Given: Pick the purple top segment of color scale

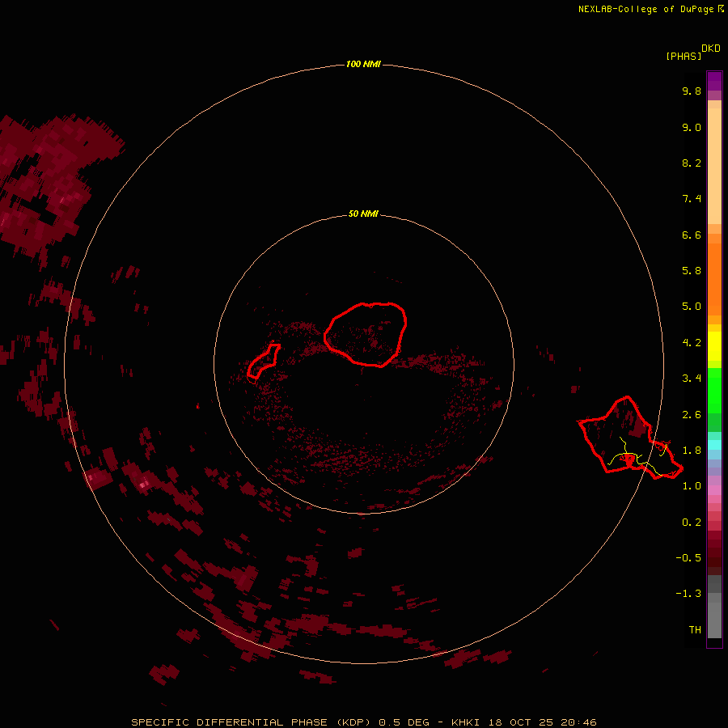Looking at the screenshot, I should (x=714, y=81).
